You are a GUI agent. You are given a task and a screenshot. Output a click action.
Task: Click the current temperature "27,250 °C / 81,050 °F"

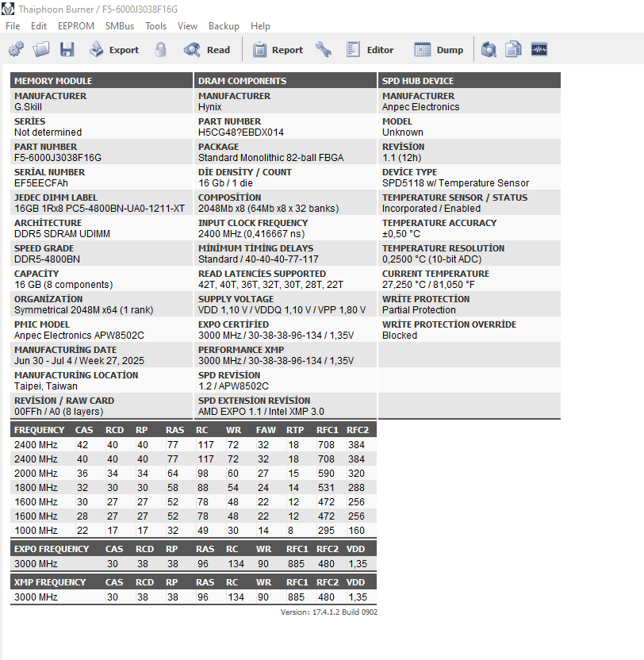(x=428, y=285)
